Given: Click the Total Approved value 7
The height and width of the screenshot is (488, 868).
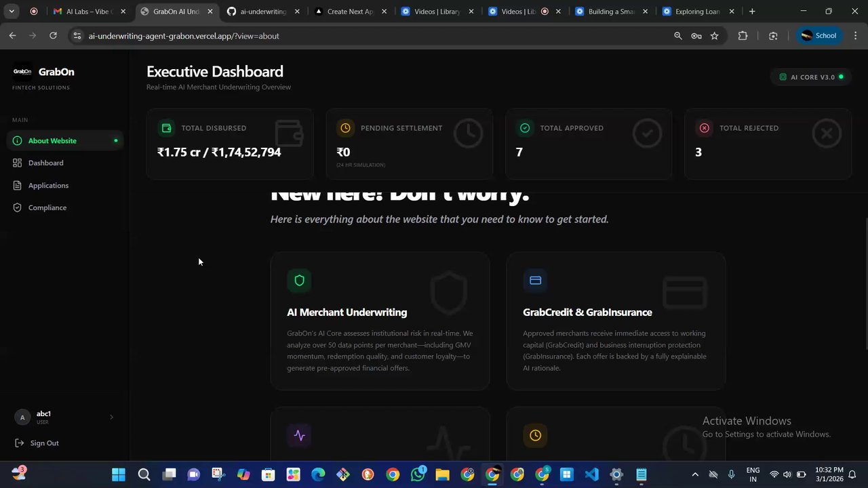Looking at the screenshot, I should [519, 152].
